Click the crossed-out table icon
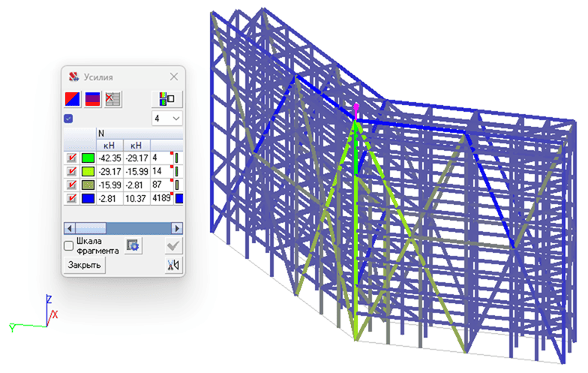The width and height of the screenshot is (588, 373). 112,98
